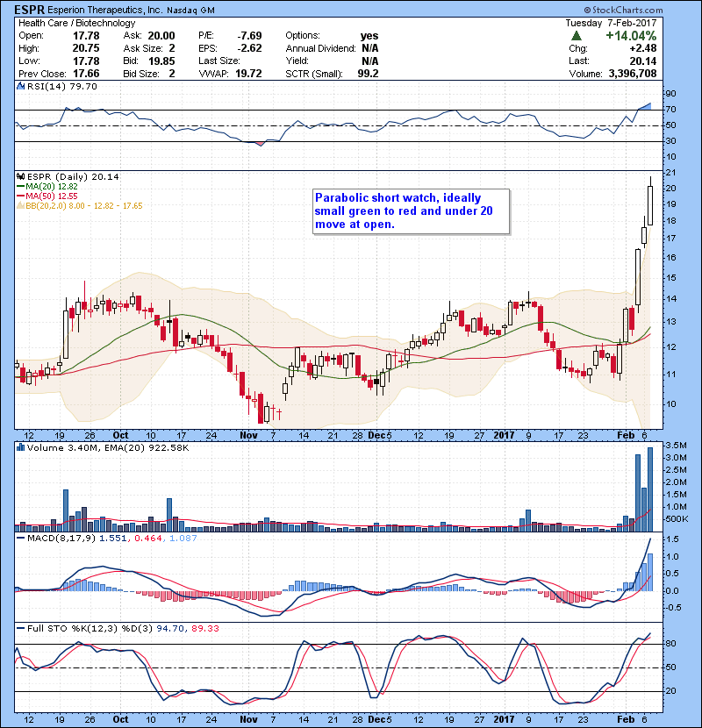Click the RSI(14) 79.70 indicator label
Screen dimensions: 702x728
click(x=61, y=86)
